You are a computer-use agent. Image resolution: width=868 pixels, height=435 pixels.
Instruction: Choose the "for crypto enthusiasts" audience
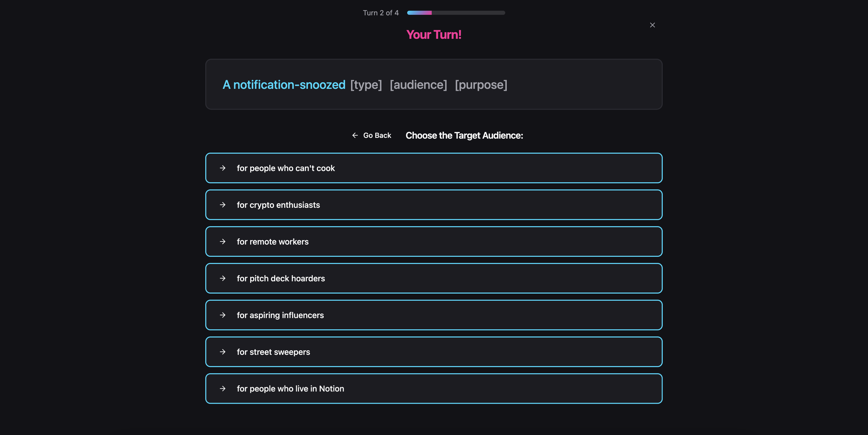tap(434, 205)
